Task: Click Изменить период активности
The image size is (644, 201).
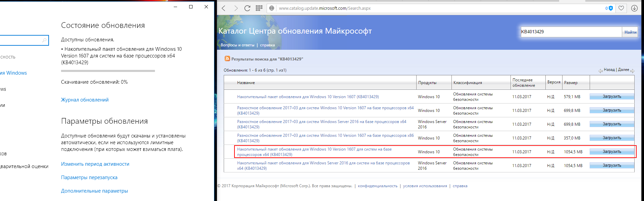Action: pyautogui.click(x=95, y=164)
